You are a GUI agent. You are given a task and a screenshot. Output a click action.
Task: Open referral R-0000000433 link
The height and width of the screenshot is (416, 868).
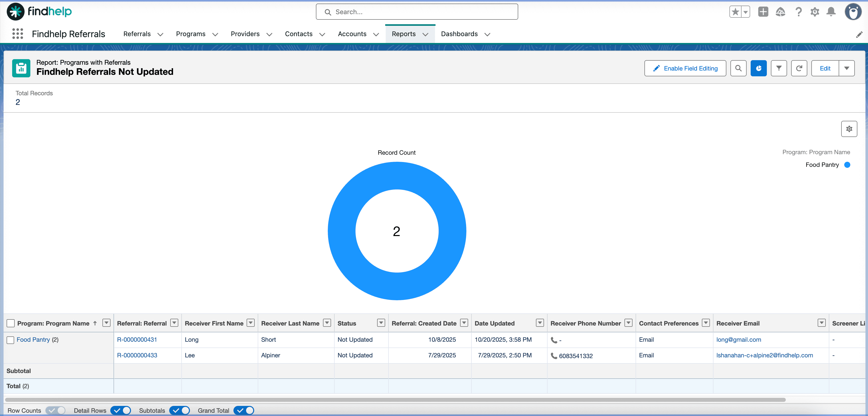click(137, 355)
